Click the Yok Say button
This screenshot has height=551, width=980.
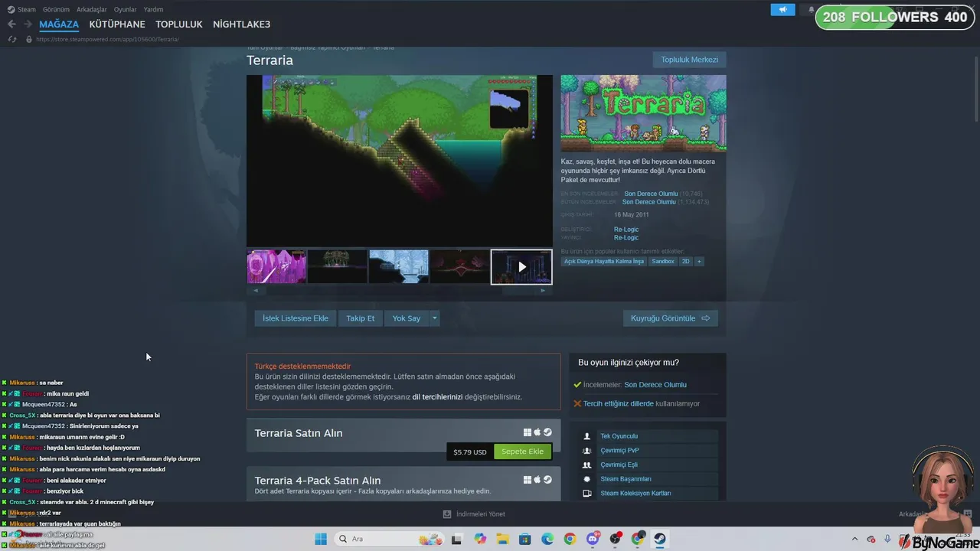(x=407, y=318)
